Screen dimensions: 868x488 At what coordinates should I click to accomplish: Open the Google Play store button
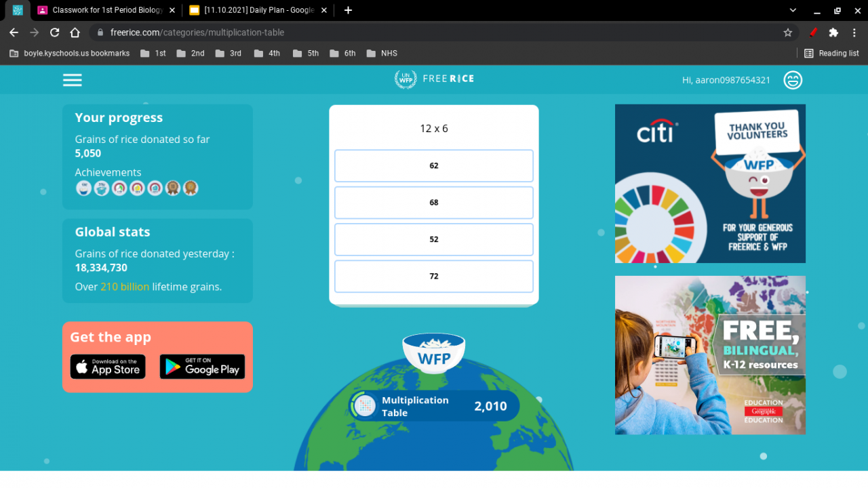[x=202, y=367]
